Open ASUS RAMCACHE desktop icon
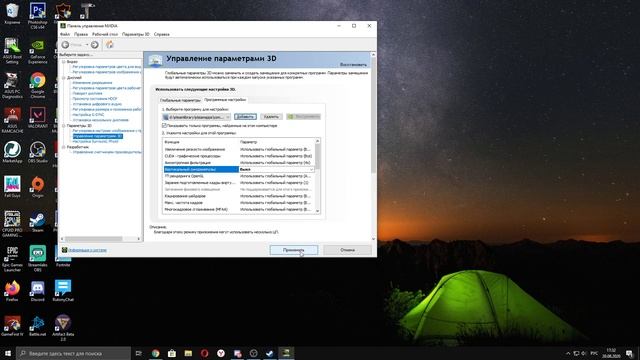 pyautogui.click(x=12, y=120)
